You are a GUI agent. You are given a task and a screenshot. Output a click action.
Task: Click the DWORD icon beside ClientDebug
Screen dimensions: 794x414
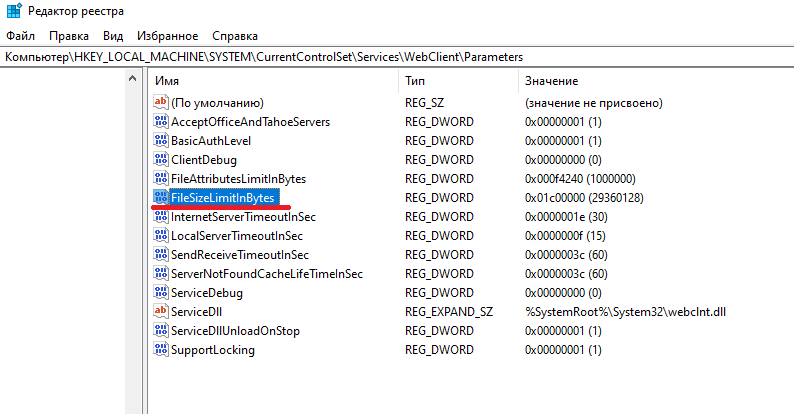point(160,160)
